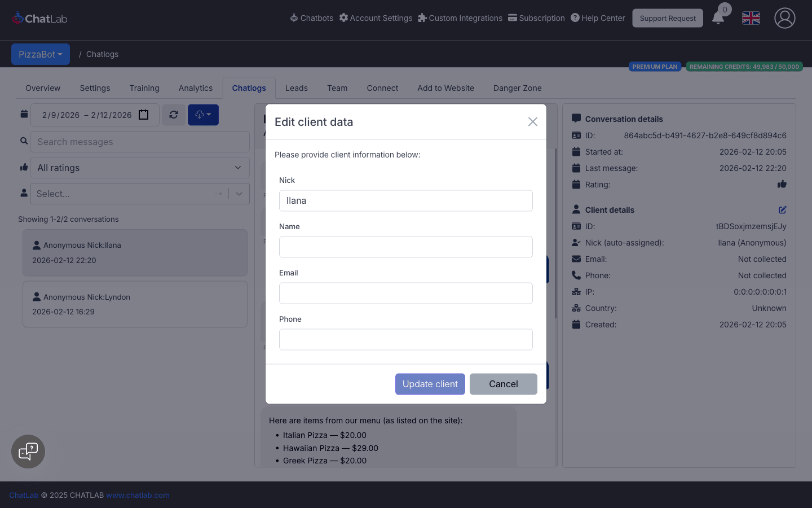Click the Support Request button
This screenshot has width=812, height=508.
click(667, 18)
